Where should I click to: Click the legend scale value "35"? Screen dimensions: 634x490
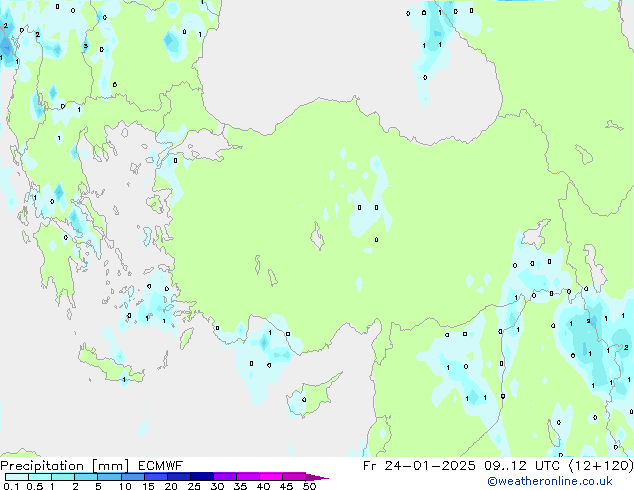point(240,486)
